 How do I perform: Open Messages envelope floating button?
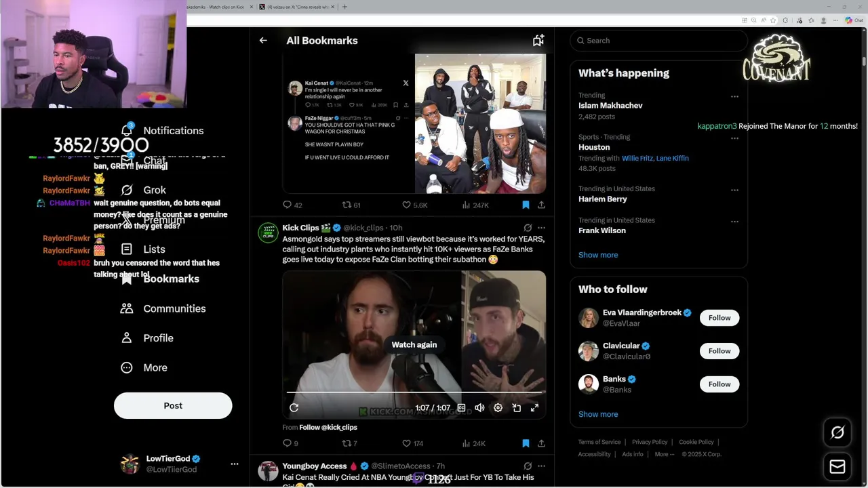[x=837, y=467]
